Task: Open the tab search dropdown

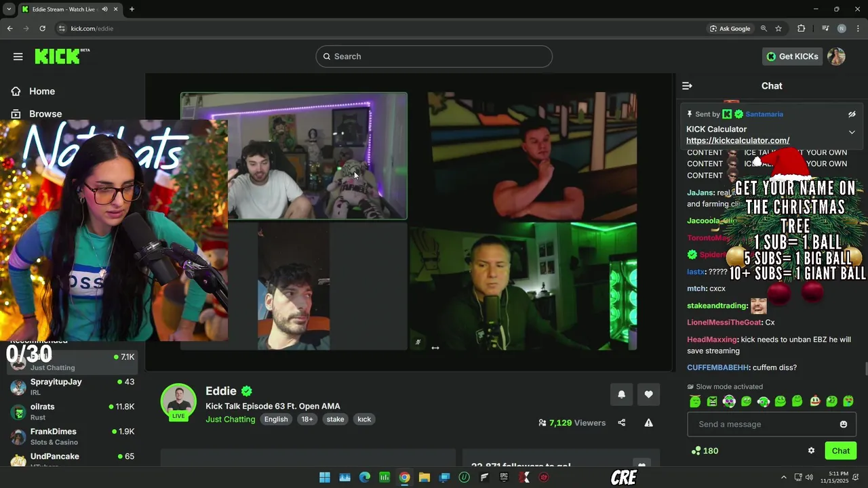Action: (x=9, y=9)
